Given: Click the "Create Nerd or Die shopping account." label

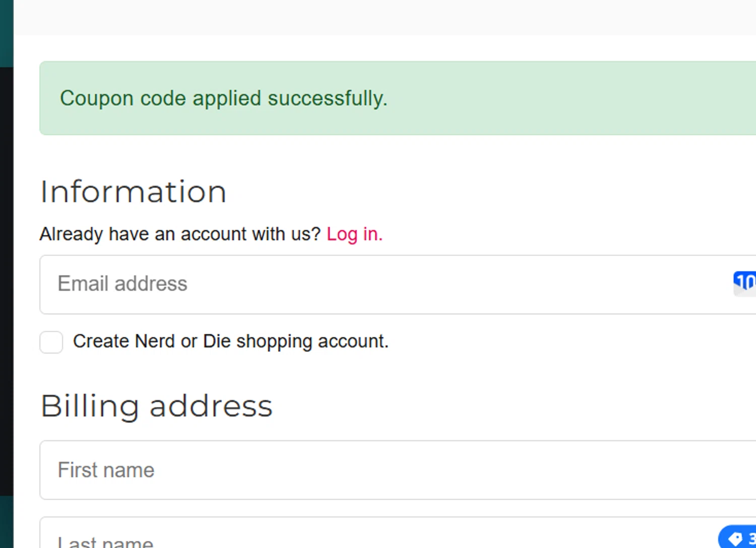Looking at the screenshot, I should pos(231,341).
